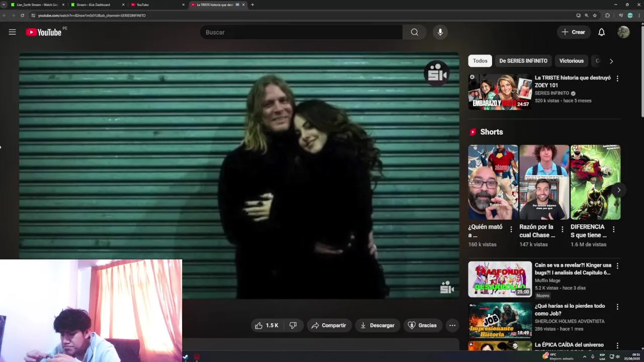Open the SERIES INFINITO channel link
This screenshot has width=644, height=362.
552,93
